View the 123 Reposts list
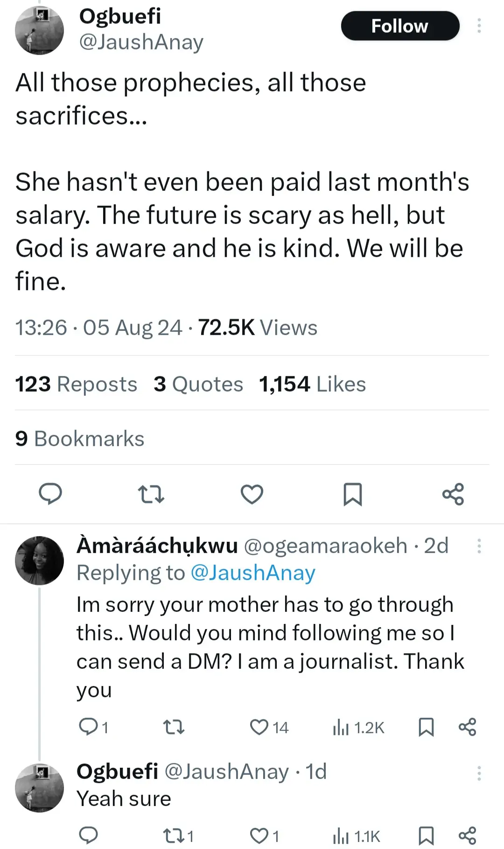504x849 pixels. point(76,384)
